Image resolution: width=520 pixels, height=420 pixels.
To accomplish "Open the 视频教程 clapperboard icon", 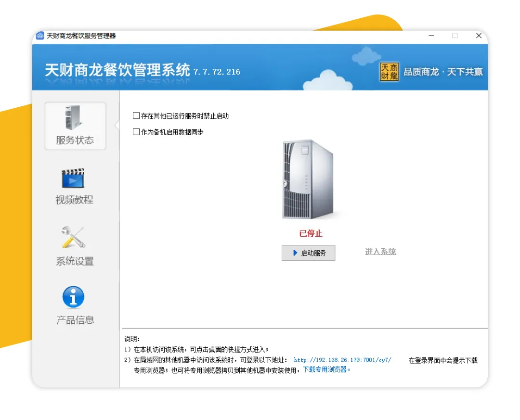I will (73, 178).
